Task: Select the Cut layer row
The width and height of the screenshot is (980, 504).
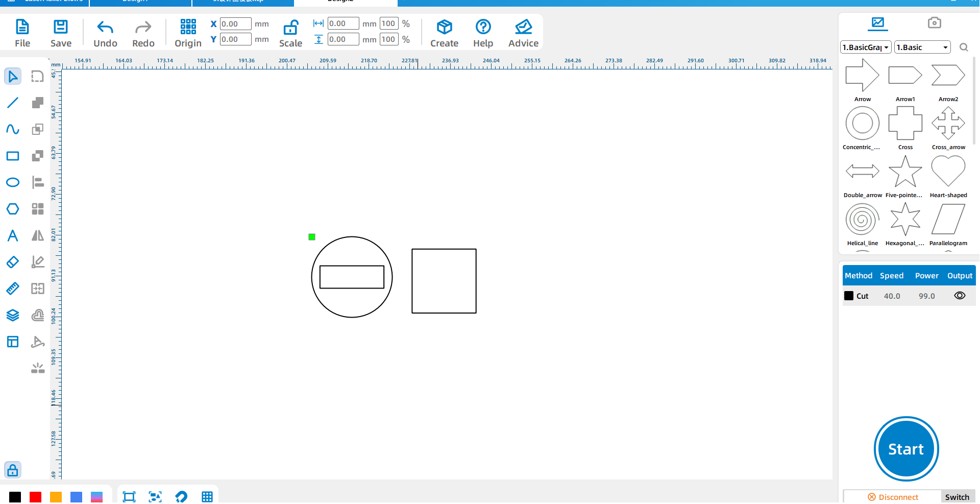Action: point(909,296)
